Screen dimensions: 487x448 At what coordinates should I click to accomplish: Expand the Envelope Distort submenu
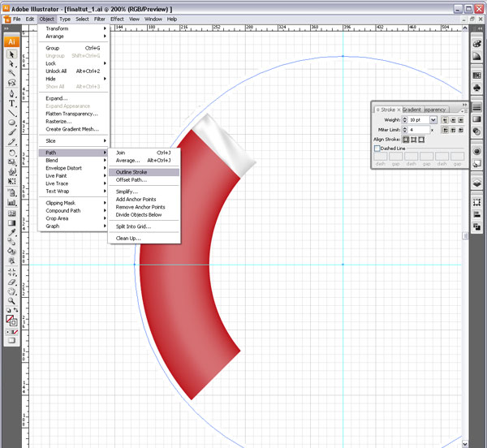tap(74, 168)
